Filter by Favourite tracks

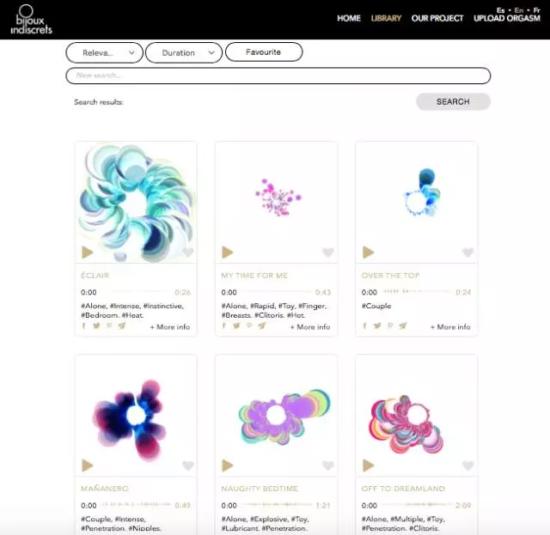click(x=264, y=52)
